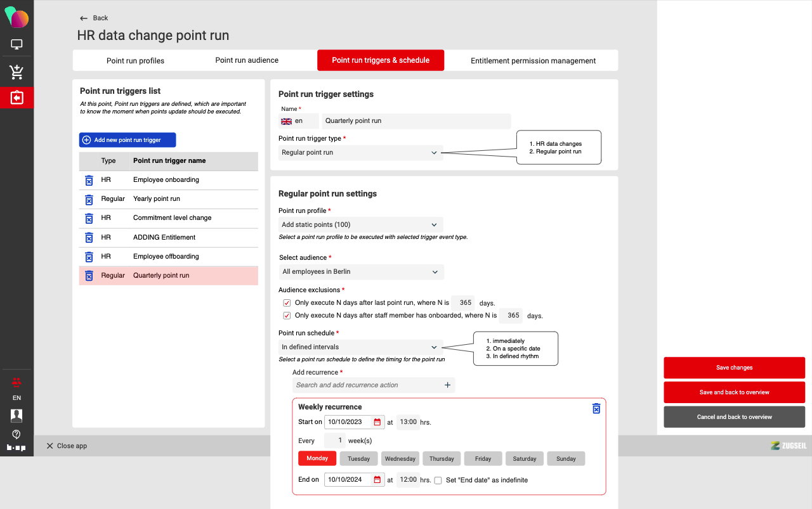Delete the Weekly recurrence block
This screenshot has height=509, width=812.
pos(596,408)
